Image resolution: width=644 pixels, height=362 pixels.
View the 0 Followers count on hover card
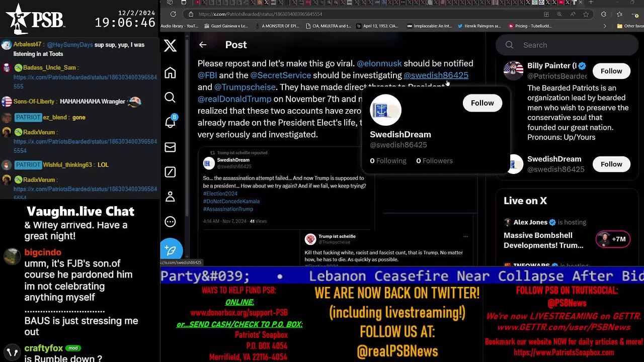[434, 161]
